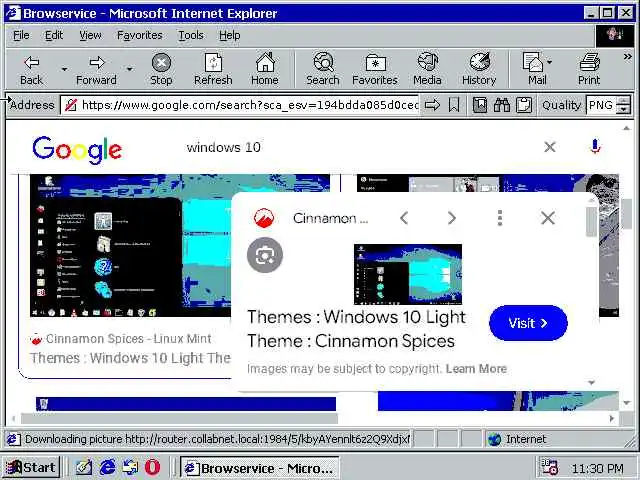Screen dimensions: 640x480
Task: Launch Internet Explorer from quick launch
Action: tap(107, 467)
